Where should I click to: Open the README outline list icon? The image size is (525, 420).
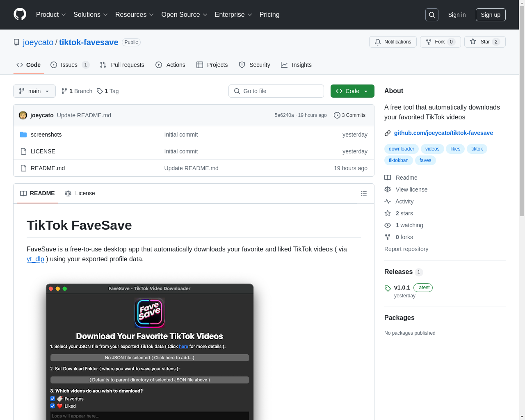[364, 194]
